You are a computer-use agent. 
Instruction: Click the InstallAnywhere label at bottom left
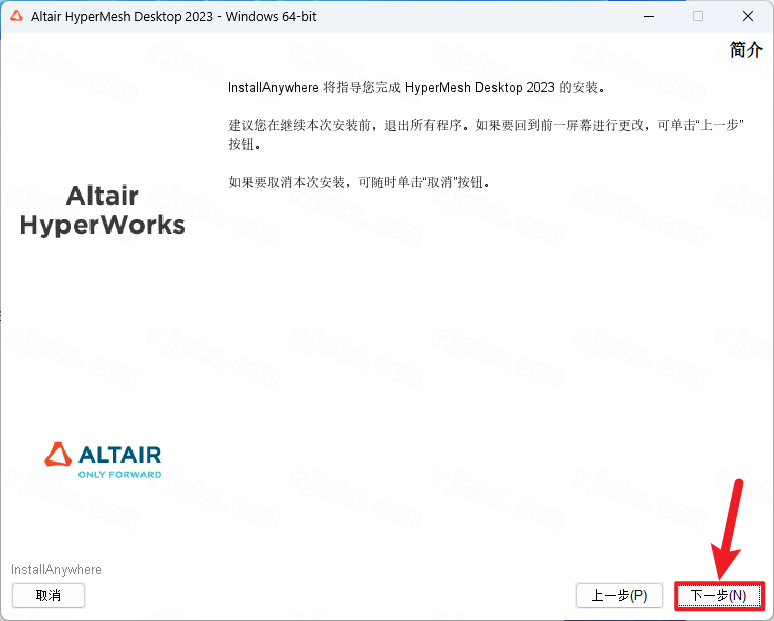click(56, 570)
